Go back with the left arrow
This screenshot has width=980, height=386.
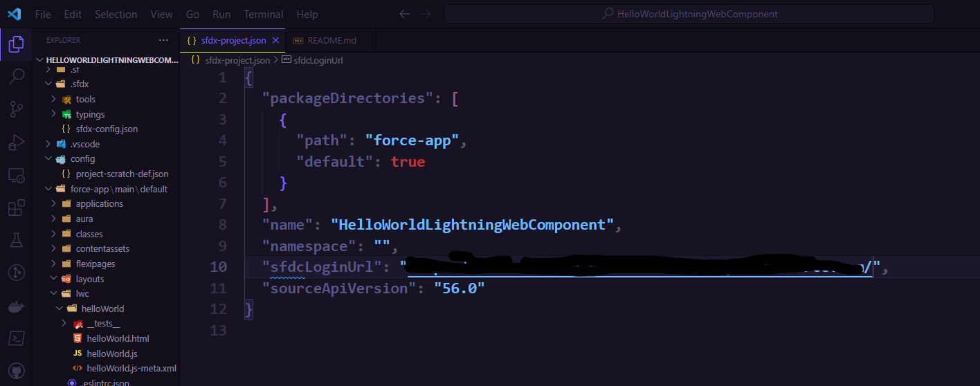click(405, 14)
